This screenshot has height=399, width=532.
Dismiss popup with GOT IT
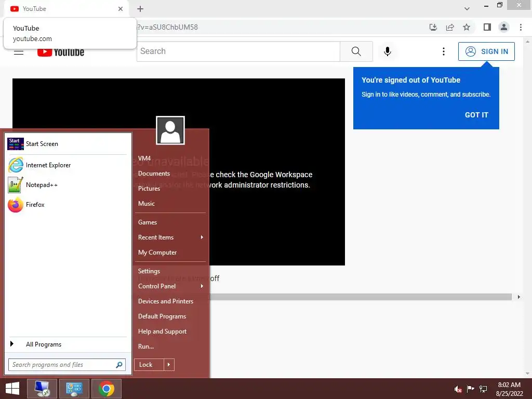pyautogui.click(x=476, y=115)
